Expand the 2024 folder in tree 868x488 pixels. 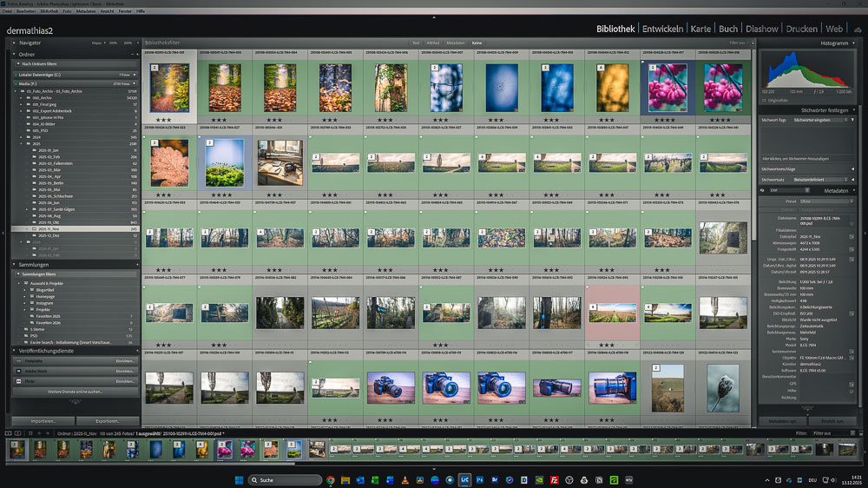point(22,137)
